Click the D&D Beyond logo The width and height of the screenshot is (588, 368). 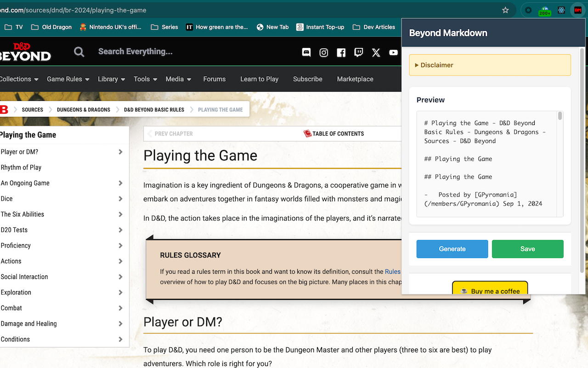tap(25, 52)
